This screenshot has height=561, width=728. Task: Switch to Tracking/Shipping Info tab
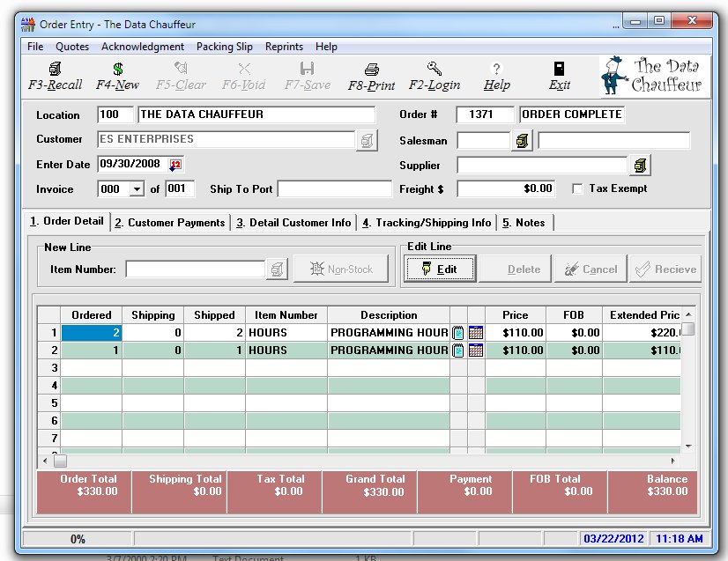[427, 223]
